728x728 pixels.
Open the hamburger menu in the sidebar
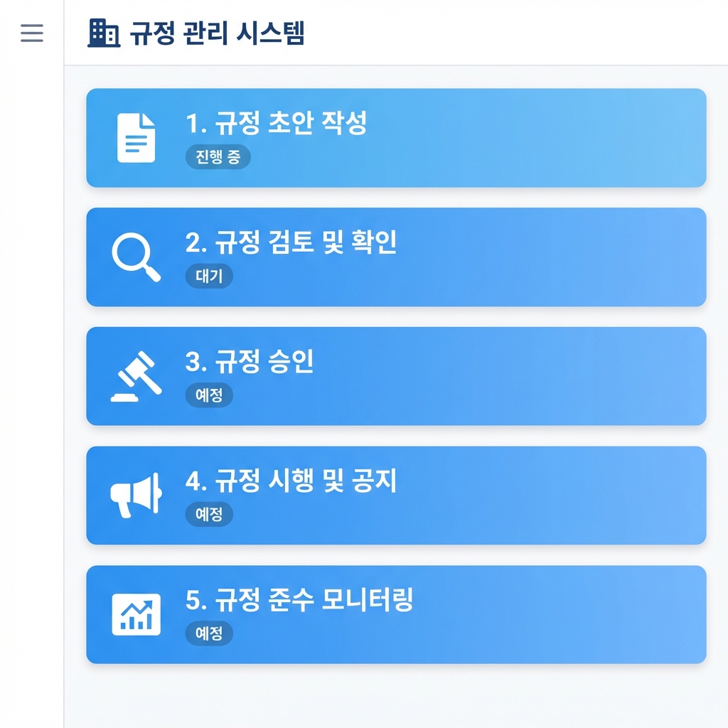[31, 31]
